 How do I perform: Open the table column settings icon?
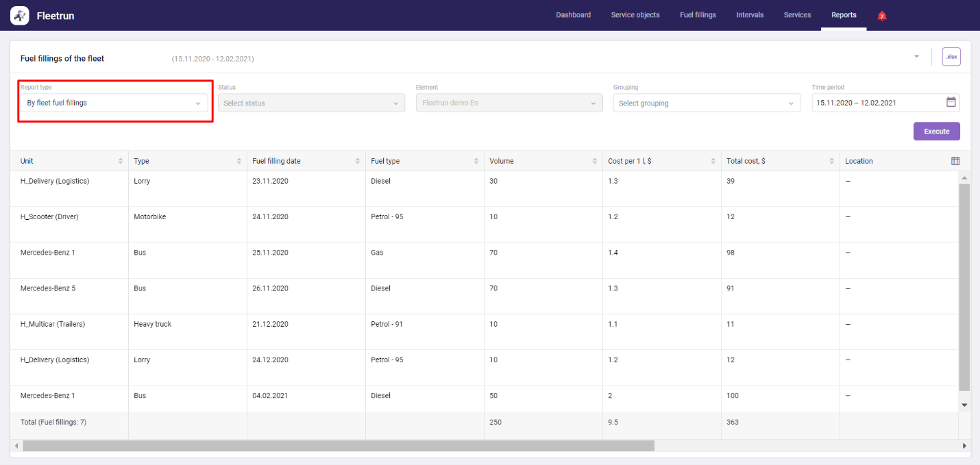(x=955, y=161)
